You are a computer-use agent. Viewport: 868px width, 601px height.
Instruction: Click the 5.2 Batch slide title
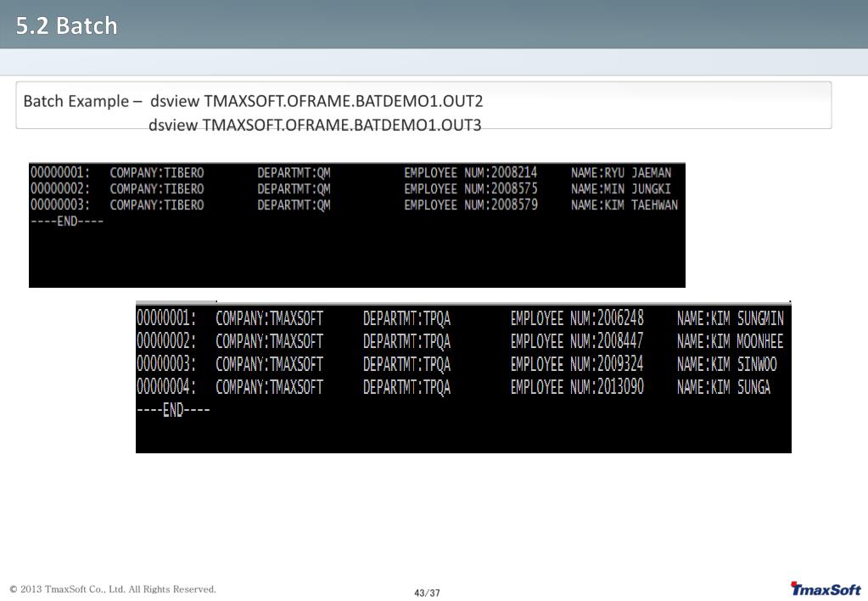click(x=66, y=26)
